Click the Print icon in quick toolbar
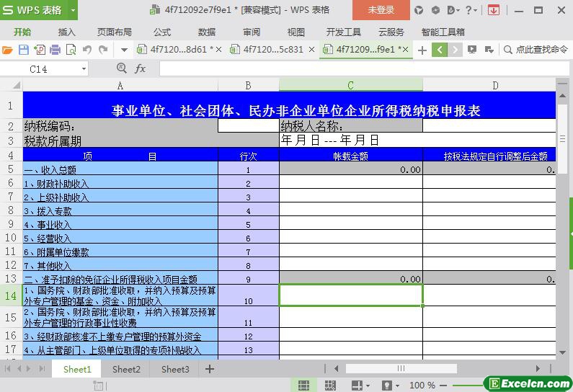The width and height of the screenshot is (573, 392). click(x=55, y=50)
